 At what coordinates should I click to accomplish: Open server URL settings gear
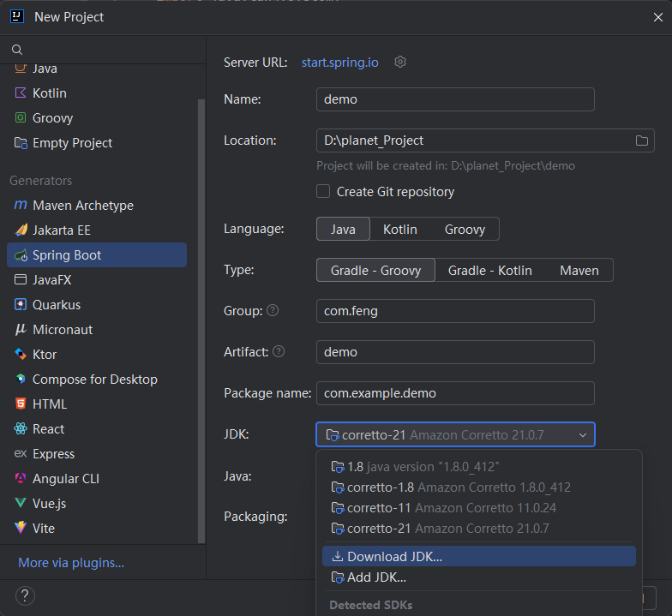399,62
